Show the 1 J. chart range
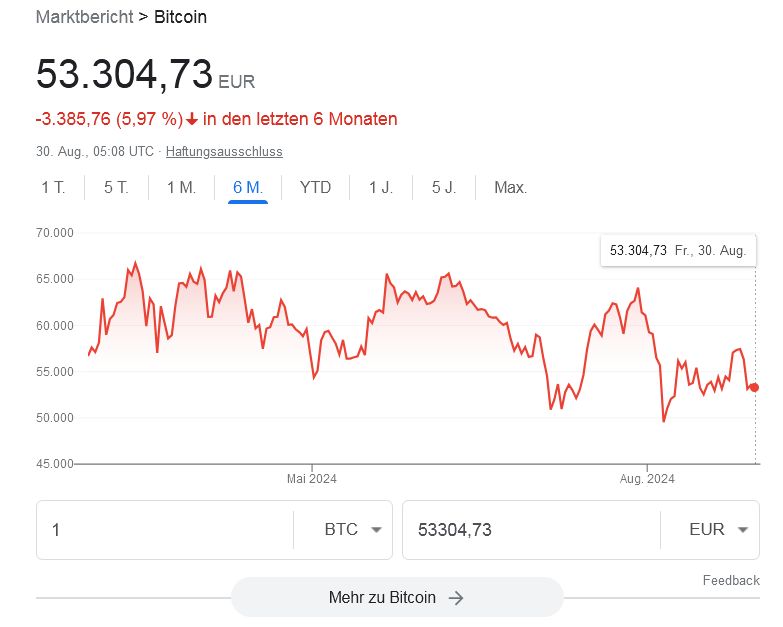783x627 pixels. click(x=380, y=187)
